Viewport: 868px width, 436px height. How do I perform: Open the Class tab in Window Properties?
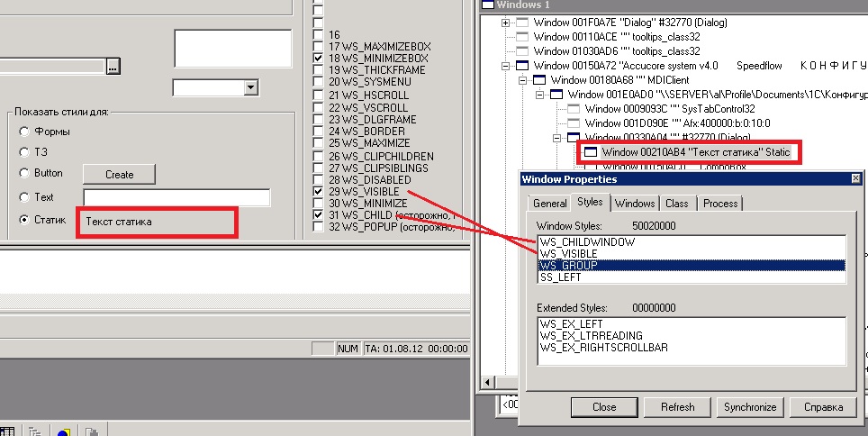coord(676,204)
